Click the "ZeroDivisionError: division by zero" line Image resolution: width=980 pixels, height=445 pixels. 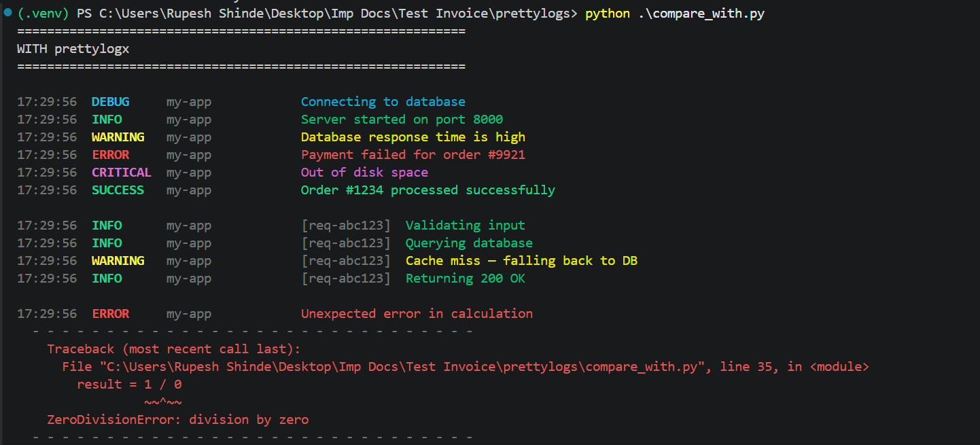pos(177,420)
